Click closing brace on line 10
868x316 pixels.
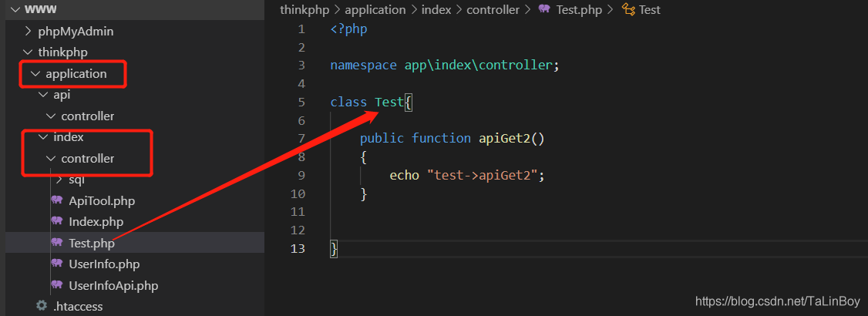[x=364, y=193]
